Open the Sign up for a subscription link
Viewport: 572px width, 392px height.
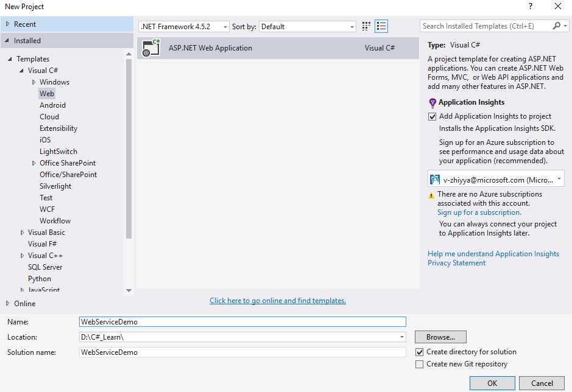click(479, 212)
